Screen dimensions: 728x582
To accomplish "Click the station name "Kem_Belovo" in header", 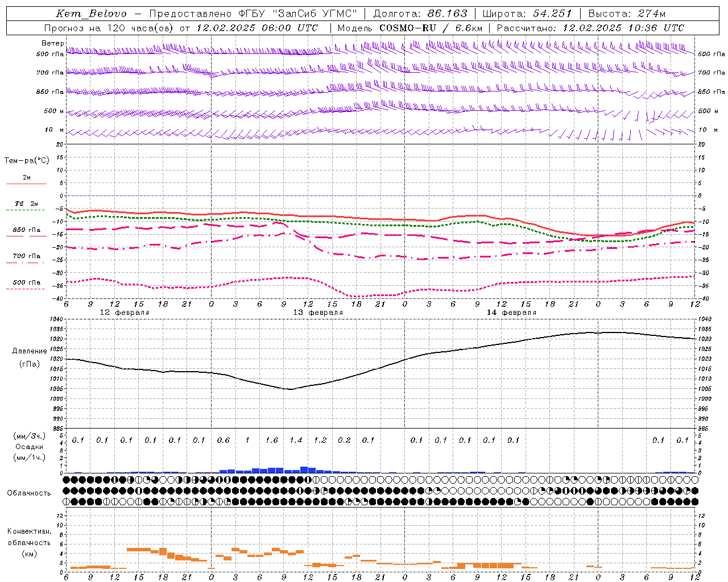I will point(92,14).
